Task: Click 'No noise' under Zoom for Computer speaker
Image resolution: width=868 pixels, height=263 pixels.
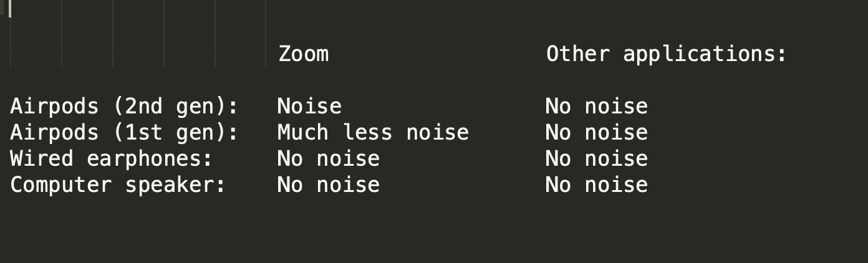Action: pyautogui.click(x=329, y=185)
